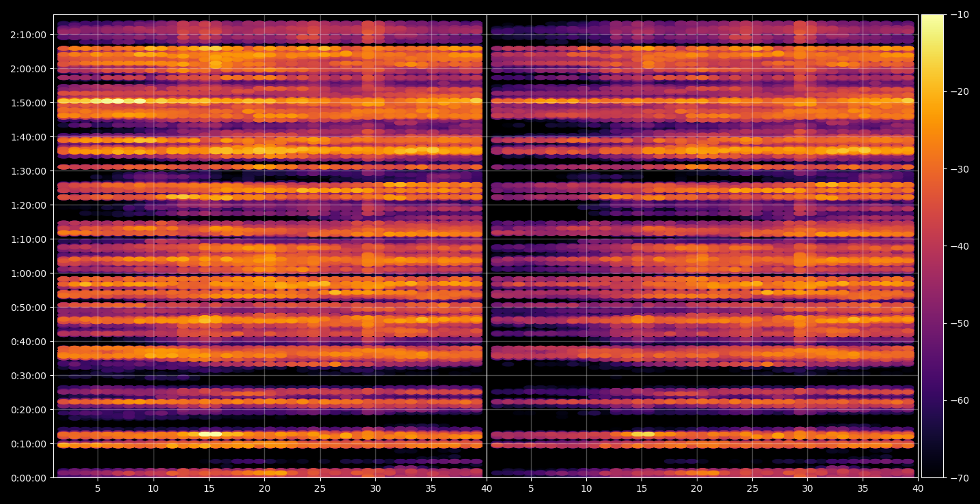Image resolution: width=980 pixels, height=504 pixels.
Task: Select the −60 colorbar tick label
Action: [959, 400]
